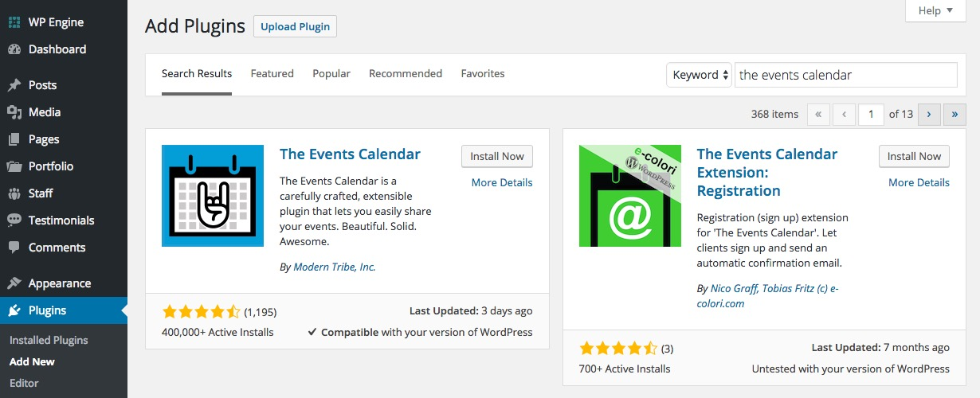Screen dimensions: 980x398
Task: Open the Comments bubble icon
Action: point(14,248)
